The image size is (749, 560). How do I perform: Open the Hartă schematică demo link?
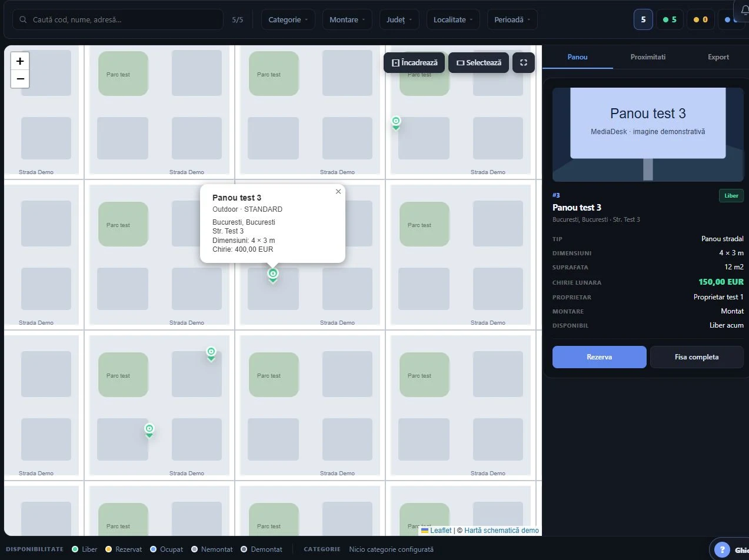pyautogui.click(x=501, y=531)
